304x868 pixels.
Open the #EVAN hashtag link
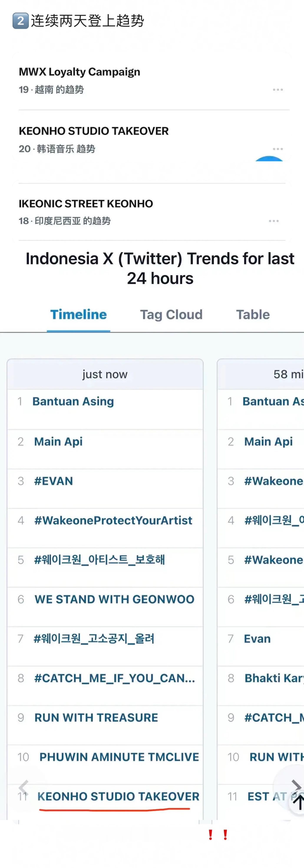(x=54, y=481)
